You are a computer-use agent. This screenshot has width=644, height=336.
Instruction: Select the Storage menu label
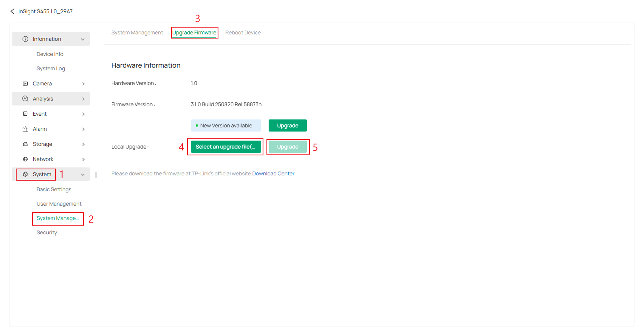point(43,144)
